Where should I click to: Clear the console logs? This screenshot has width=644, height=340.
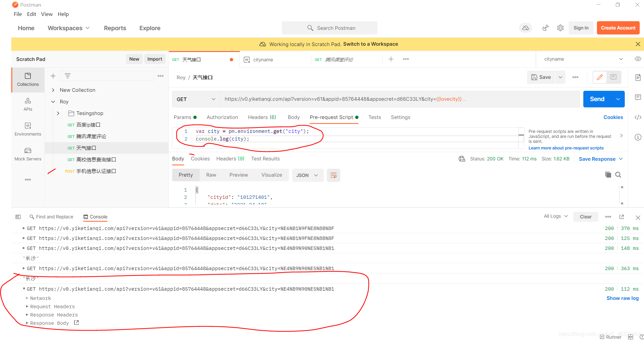pyautogui.click(x=586, y=217)
